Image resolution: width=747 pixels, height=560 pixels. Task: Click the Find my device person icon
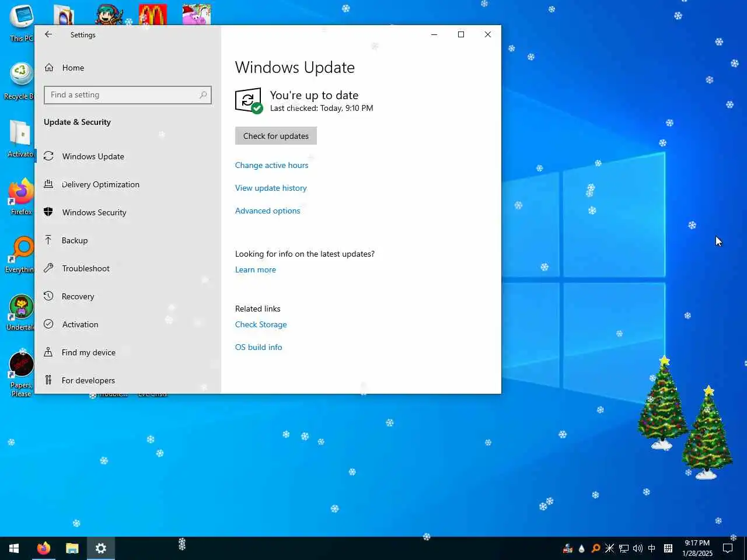pyautogui.click(x=48, y=352)
